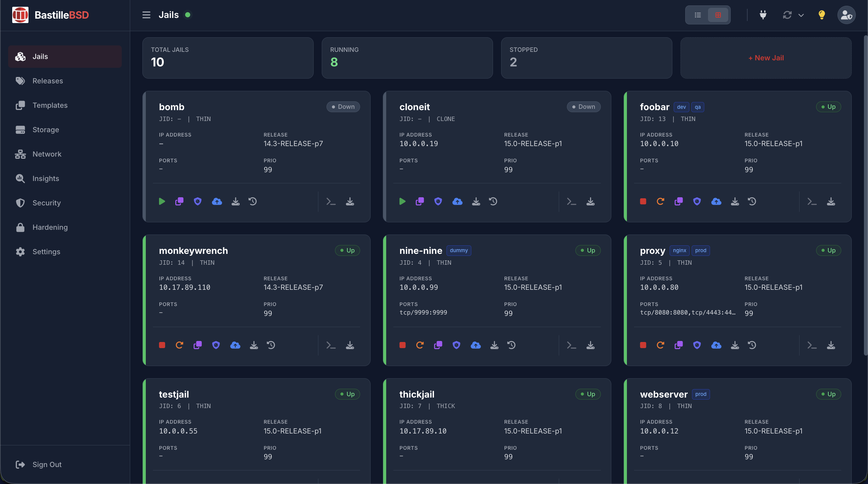
Task: Toggle the lightbulb theme icon
Action: (822, 15)
